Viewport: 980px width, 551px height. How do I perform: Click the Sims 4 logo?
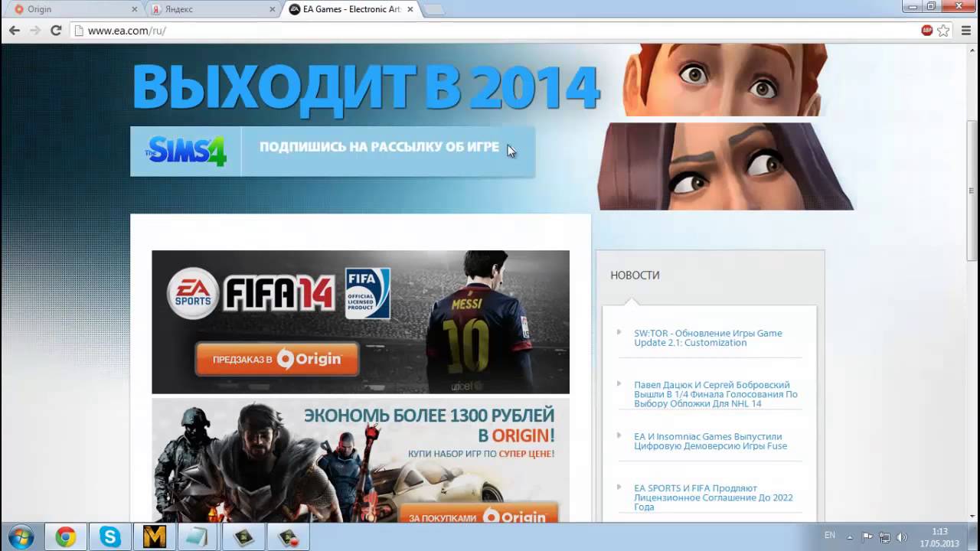coord(186,152)
